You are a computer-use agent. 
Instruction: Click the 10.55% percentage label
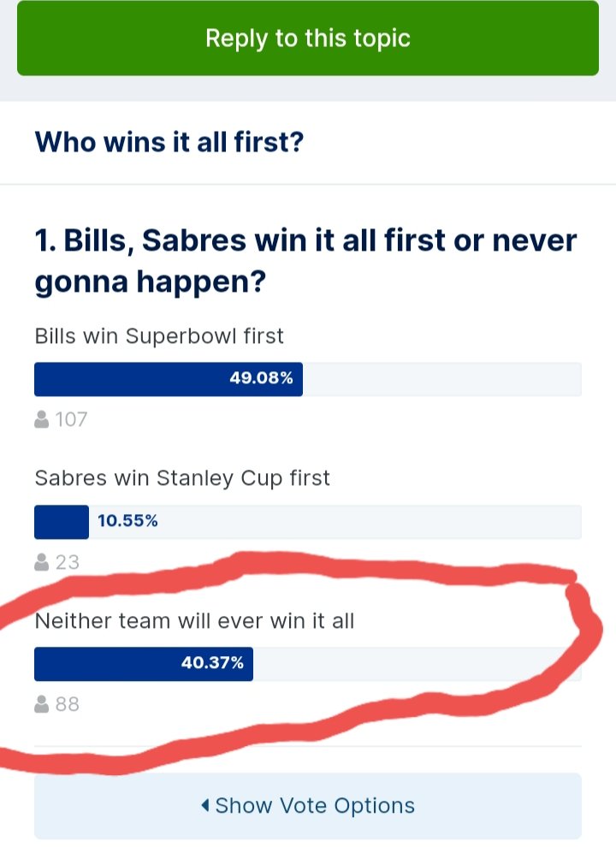tap(127, 520)
